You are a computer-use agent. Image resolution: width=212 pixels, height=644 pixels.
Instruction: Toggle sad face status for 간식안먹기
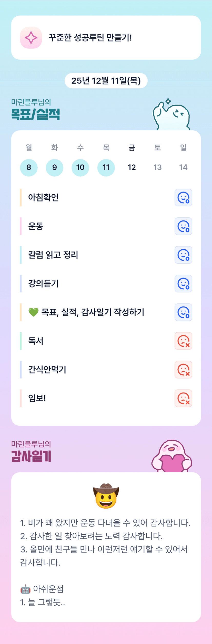pos(183,369)
